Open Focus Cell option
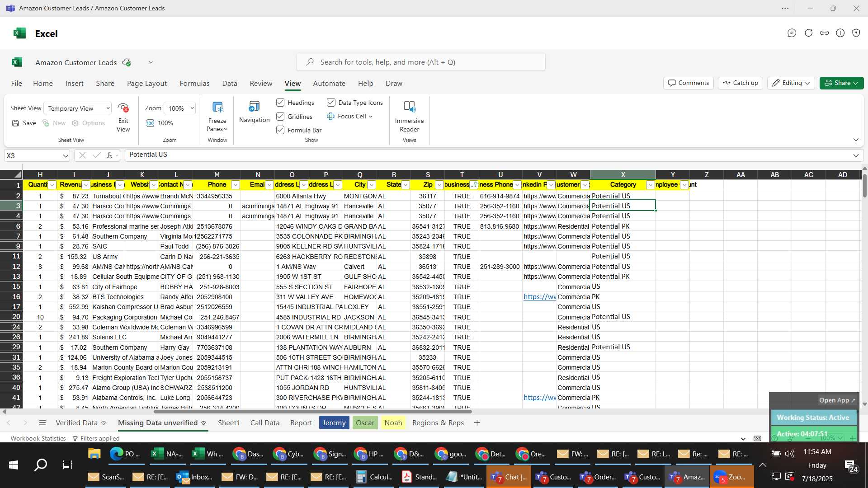Screen dimensions: 868x488 350,116
